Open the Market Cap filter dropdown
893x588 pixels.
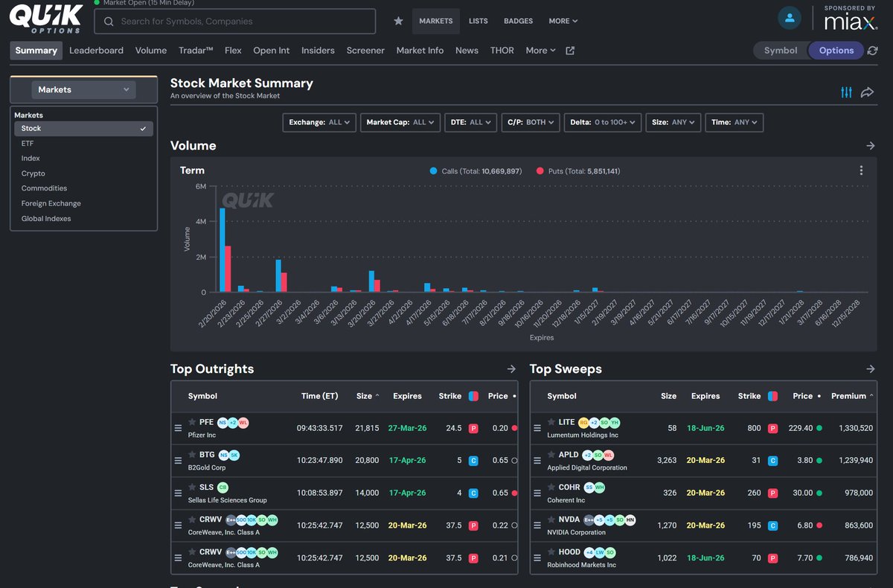click(x=401, y=123)
